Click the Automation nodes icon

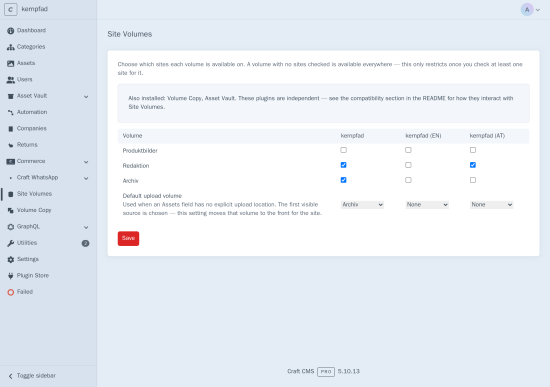[x=11, y=112]
